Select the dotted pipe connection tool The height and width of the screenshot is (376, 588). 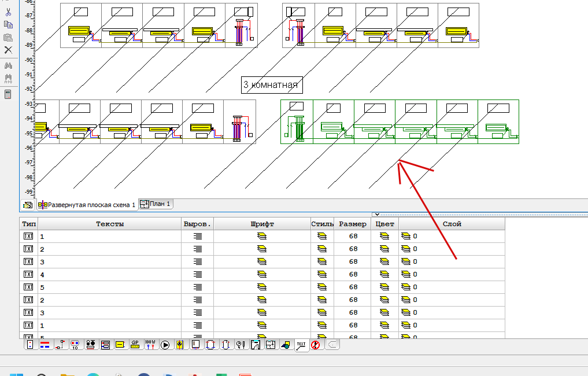tap(60, 345)
